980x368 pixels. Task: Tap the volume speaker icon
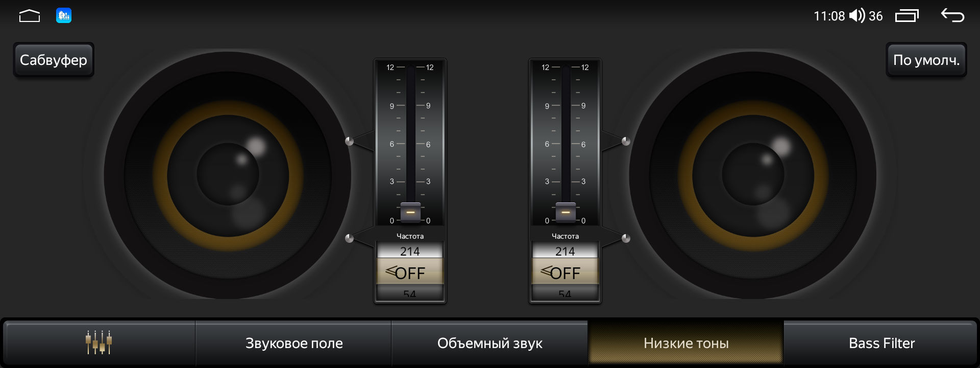click(x=857, y=16)
